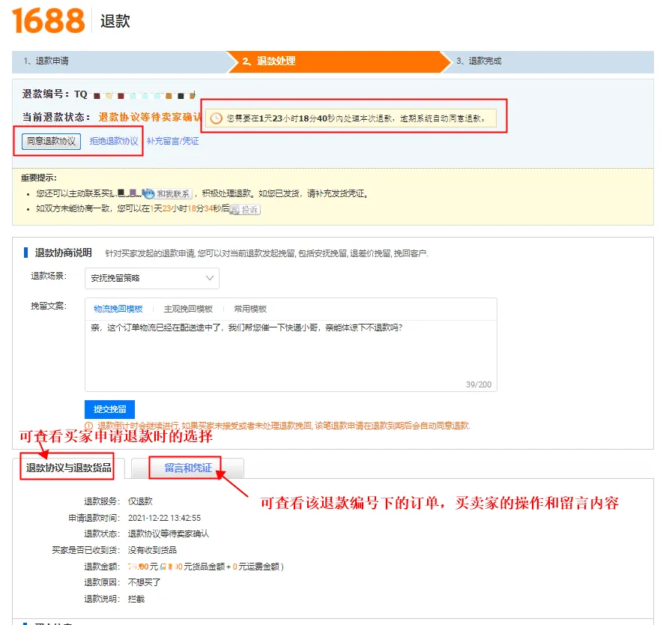Click the 同意退款协议 button
Image resolution: width=672 pixels, height=625 pixels.
click(x=51, y=141)
